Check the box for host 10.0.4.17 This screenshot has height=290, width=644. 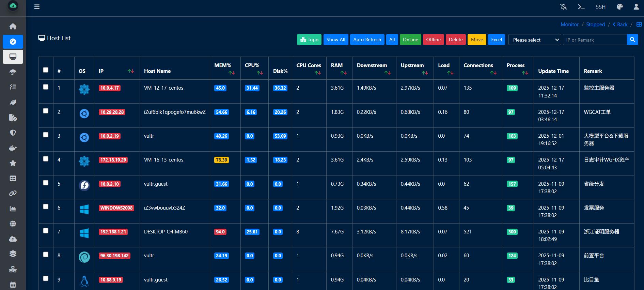(x=46, y=87)
